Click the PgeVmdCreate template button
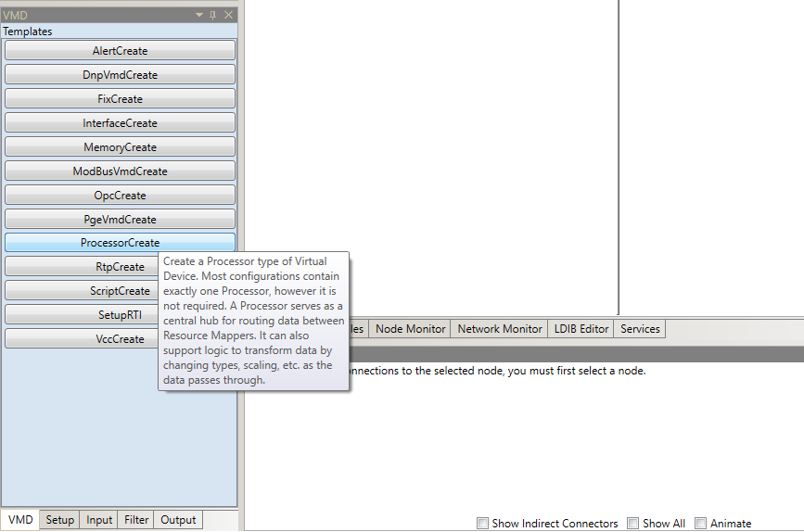Viewport: 804px width, 532px height. click(x=120, y=219)
